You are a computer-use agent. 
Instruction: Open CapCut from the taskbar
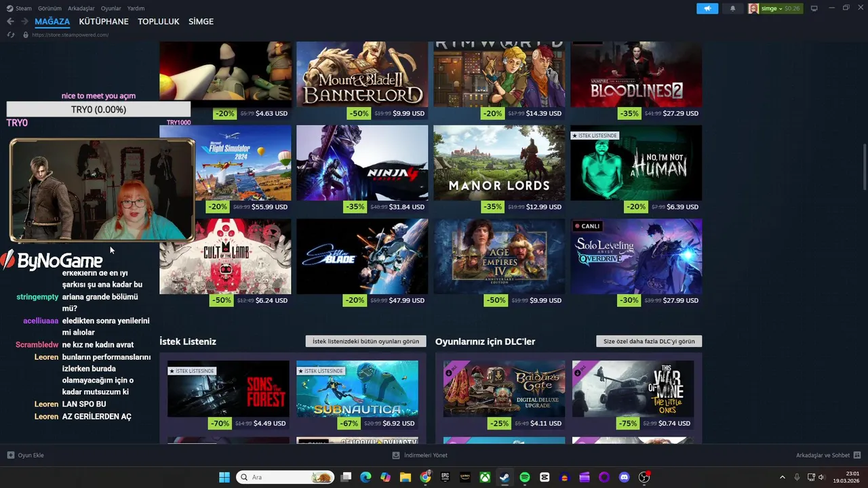click(545, 477)
